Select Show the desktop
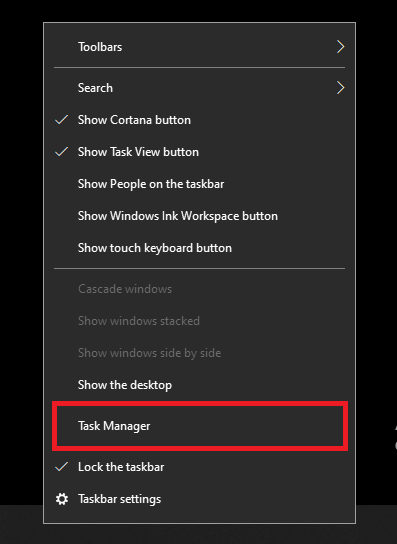The width and height of the screenshot is (397, 544). tap(200, 385)
